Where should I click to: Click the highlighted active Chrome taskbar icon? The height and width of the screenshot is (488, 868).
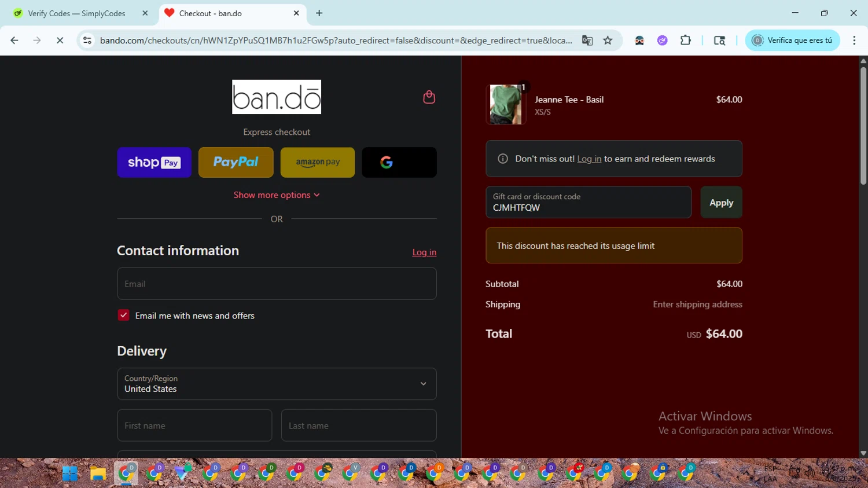point(126,474)
